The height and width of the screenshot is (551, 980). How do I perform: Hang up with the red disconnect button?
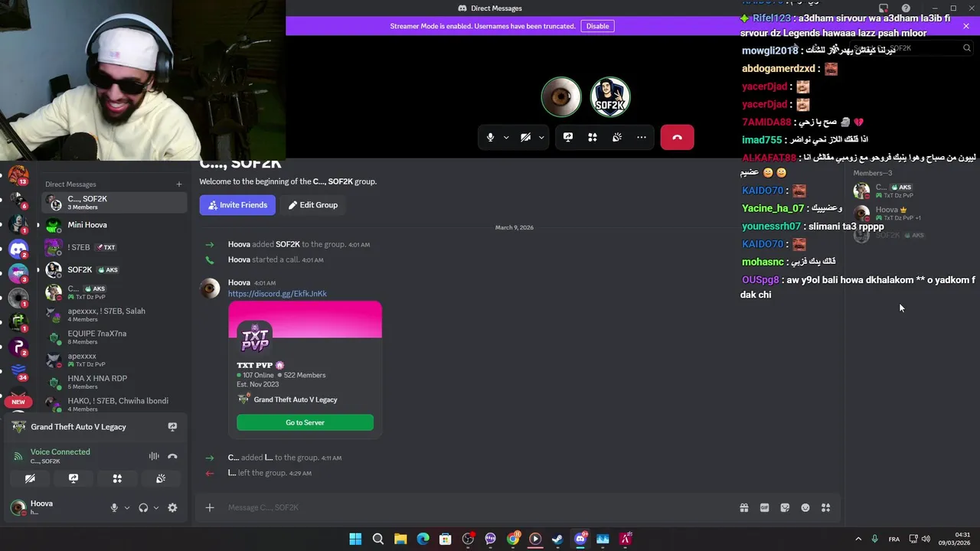pos(677,137)
